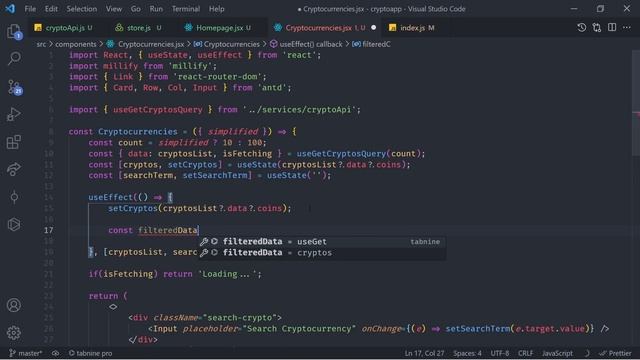Click the feedback icon in the status bar
The width and height of the screenshot is (640, 360).
587,353
